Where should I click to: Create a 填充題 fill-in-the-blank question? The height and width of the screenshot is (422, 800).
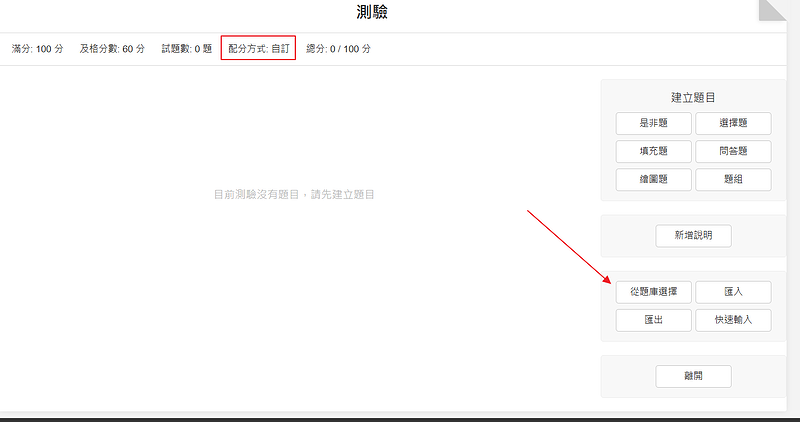654,151
